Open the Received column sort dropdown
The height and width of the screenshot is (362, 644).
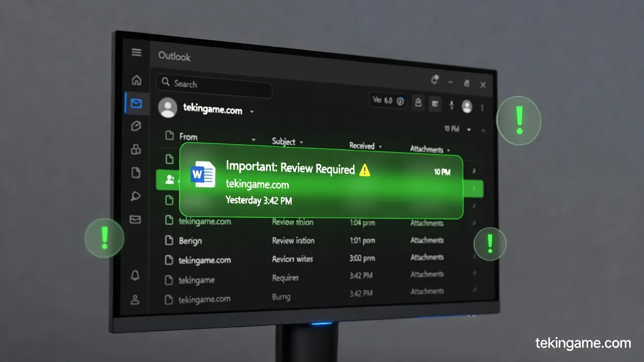pyautogui.click(x=380, y=147)
